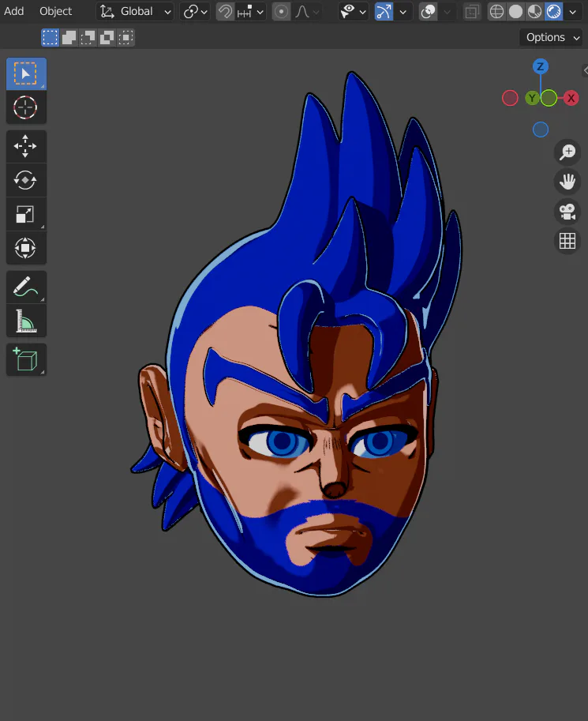Toggle X-ray mode button
588x721 pixels.
(472, 12)
